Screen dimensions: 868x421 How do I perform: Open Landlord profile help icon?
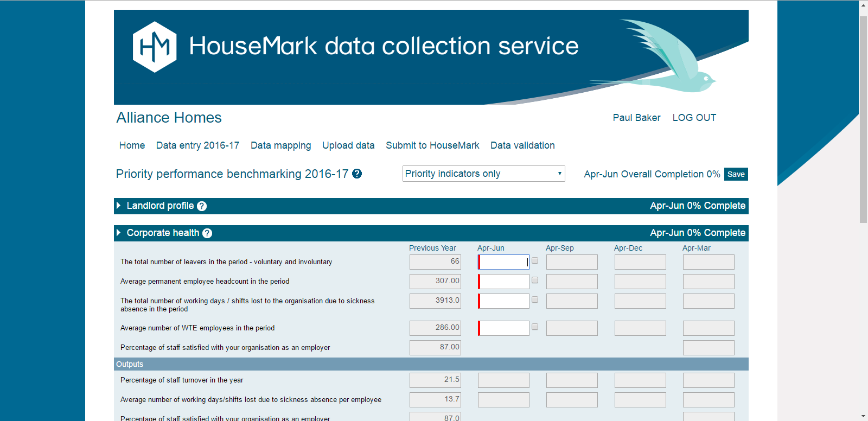click(202, 206)
